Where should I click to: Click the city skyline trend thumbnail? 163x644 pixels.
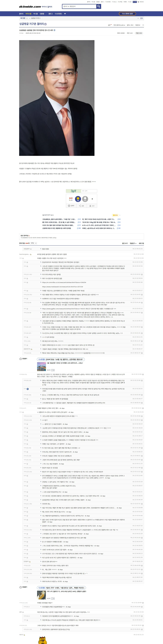42,367
